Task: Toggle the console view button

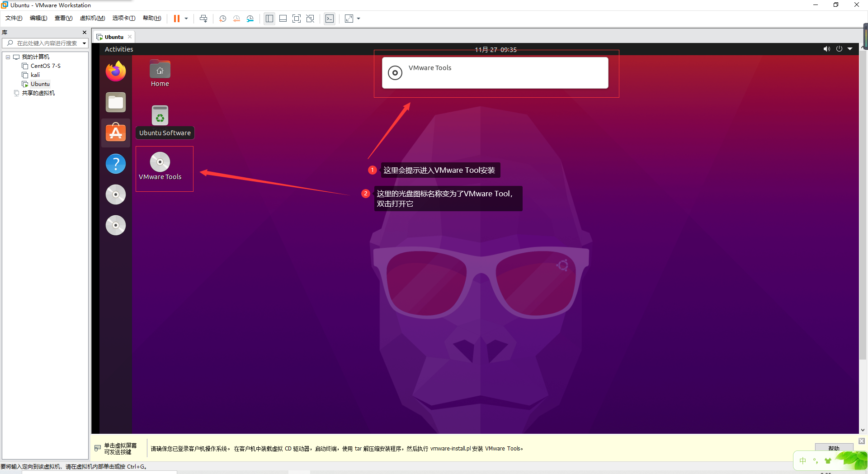Action: 330,19
